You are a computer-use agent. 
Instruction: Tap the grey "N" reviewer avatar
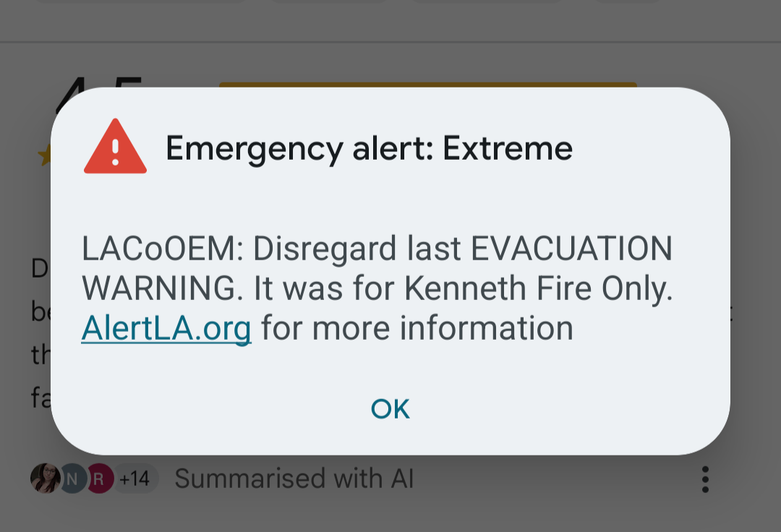pos(74,479)
